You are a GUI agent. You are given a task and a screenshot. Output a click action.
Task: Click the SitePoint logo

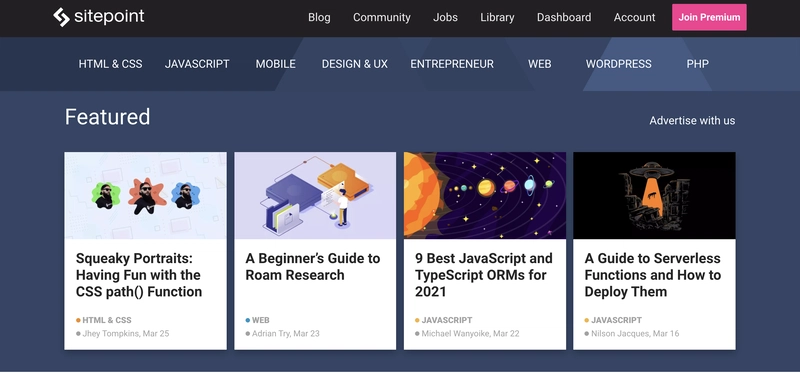coord(98,17)
